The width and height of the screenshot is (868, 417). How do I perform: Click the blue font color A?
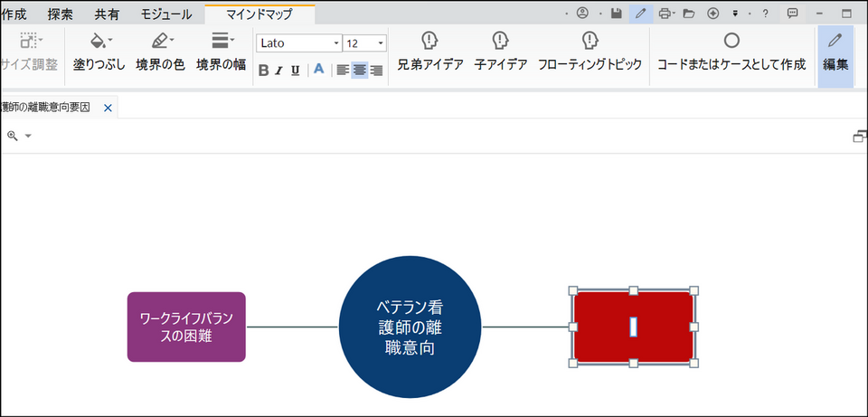pyautogui.click(x=318, y=70)
